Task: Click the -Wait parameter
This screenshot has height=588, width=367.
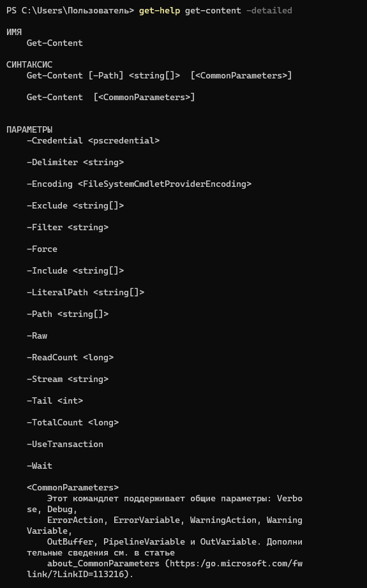Action: coord(40,466)
